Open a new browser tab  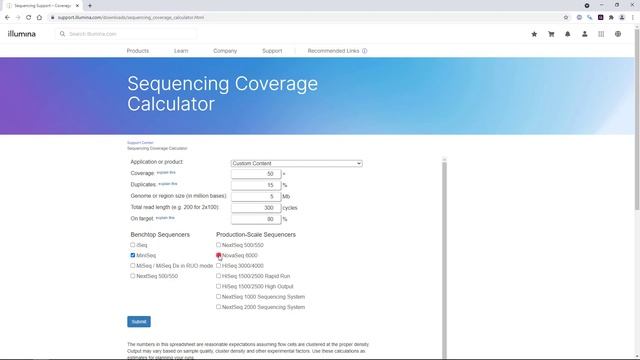coord(90,6)
